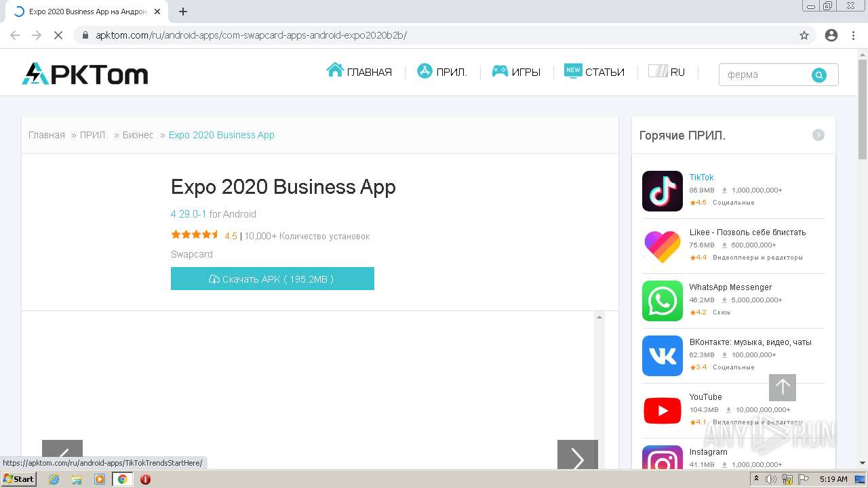Viewport: 868px width, 488px height.
Task: Open a new browser tab
Action: coord(183,12)
